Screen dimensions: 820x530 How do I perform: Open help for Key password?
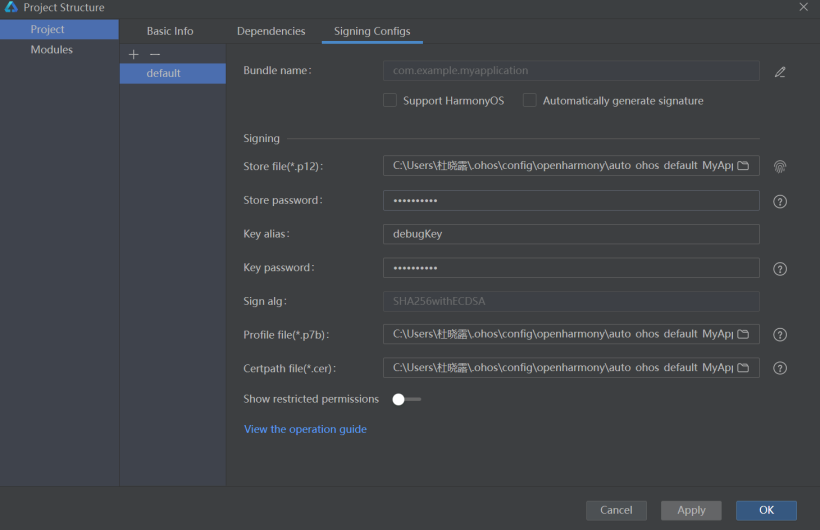[x=780, y=269]
